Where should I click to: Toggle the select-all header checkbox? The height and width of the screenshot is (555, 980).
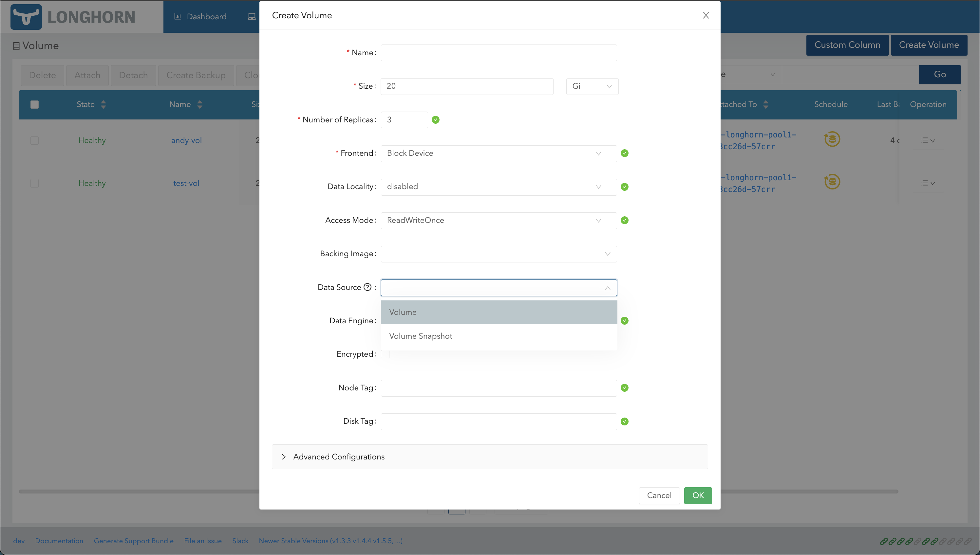coord(34,104)
